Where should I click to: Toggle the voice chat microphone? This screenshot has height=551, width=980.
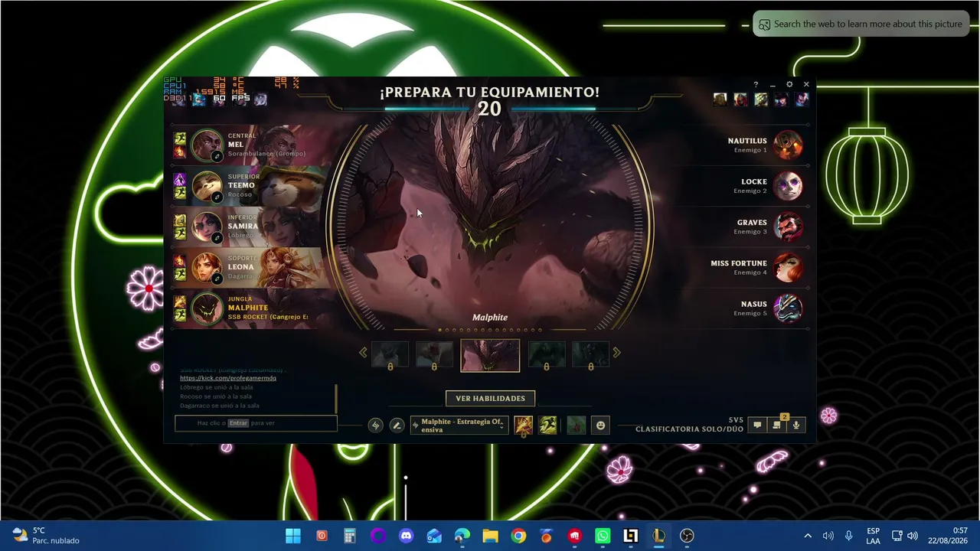pyautogui.click(x=796, y=425)
